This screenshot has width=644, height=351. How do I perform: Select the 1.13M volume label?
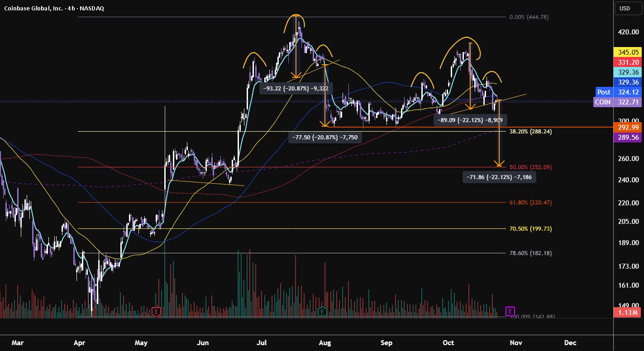pos(627,313)
